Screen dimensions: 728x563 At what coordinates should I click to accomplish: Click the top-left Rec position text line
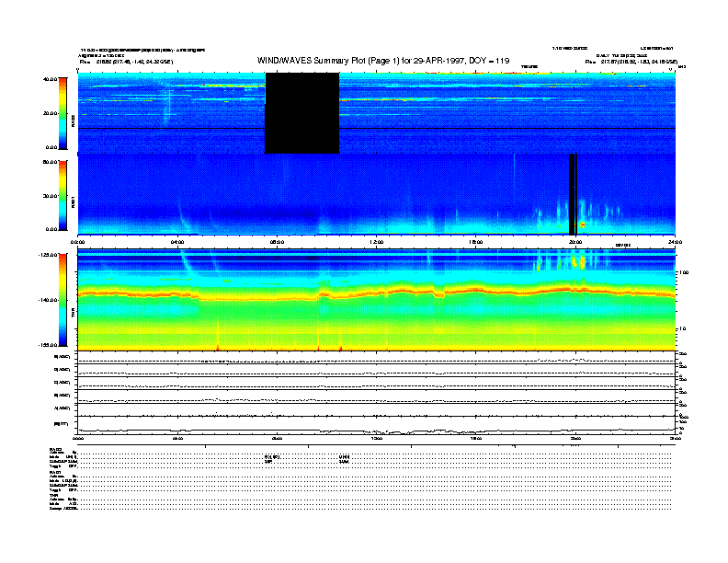[x=126, y=62]
